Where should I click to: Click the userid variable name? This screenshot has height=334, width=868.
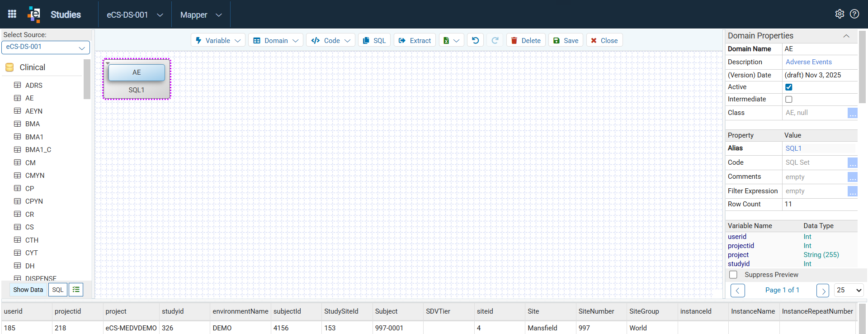click(737, 237)
